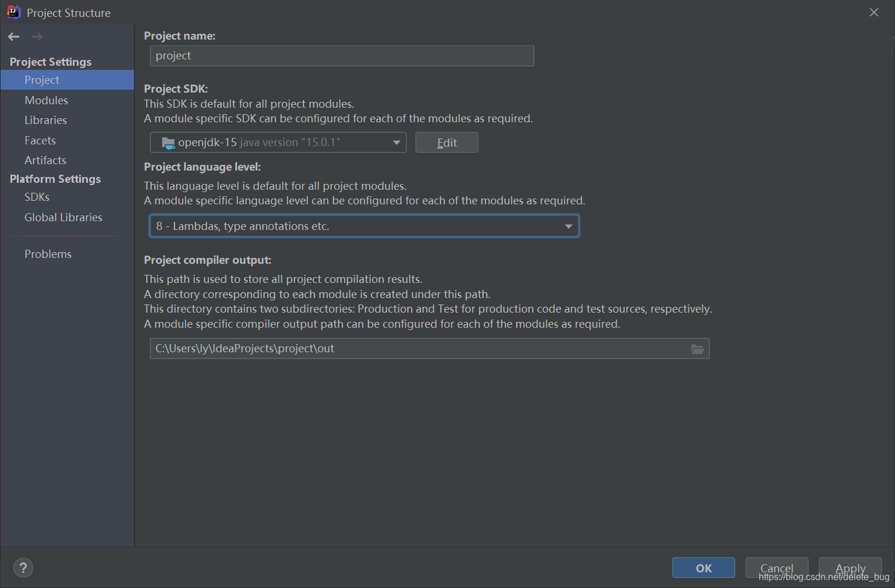
Task: Close the Project Structure dialog
Action: pos(874,12)
